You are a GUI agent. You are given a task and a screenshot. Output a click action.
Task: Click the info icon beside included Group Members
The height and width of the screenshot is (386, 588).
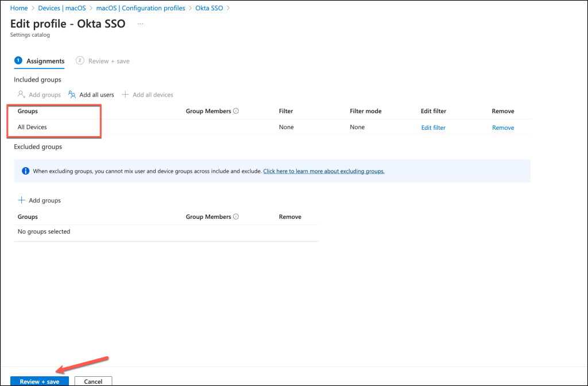point(236,111)
